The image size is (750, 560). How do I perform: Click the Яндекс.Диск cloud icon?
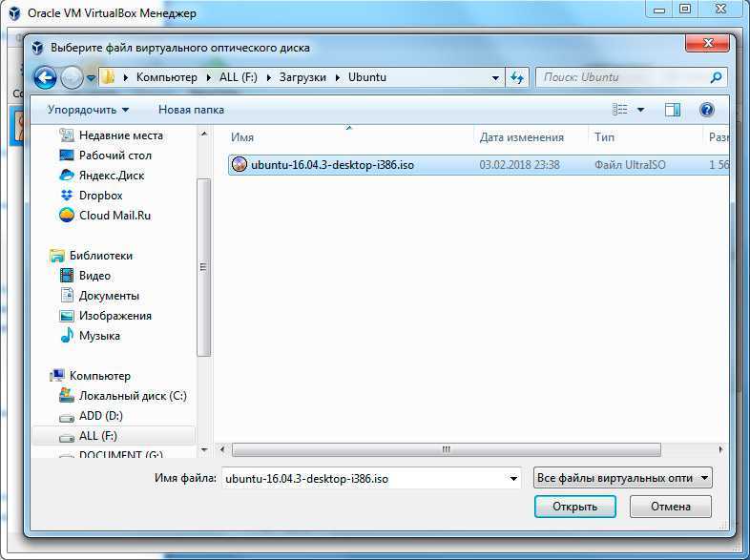click(67, 176)
